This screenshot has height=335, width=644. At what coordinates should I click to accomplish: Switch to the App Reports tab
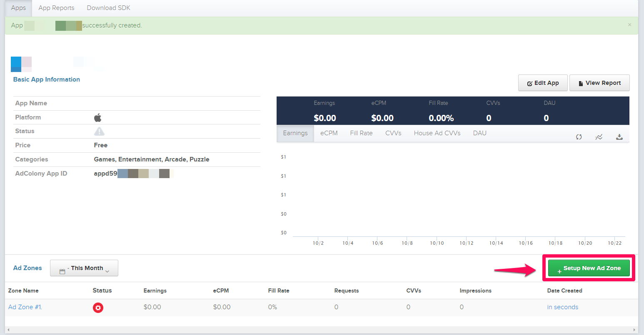click(56, 8)
